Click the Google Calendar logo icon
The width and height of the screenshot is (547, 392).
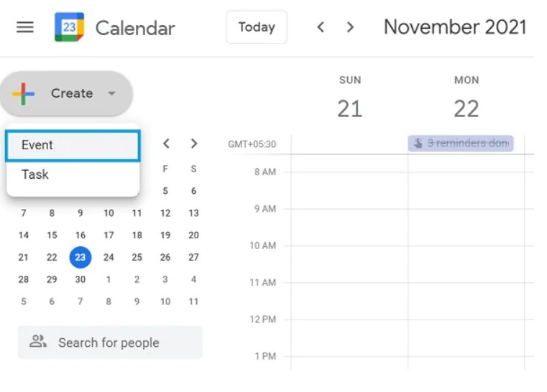[69, 27]
